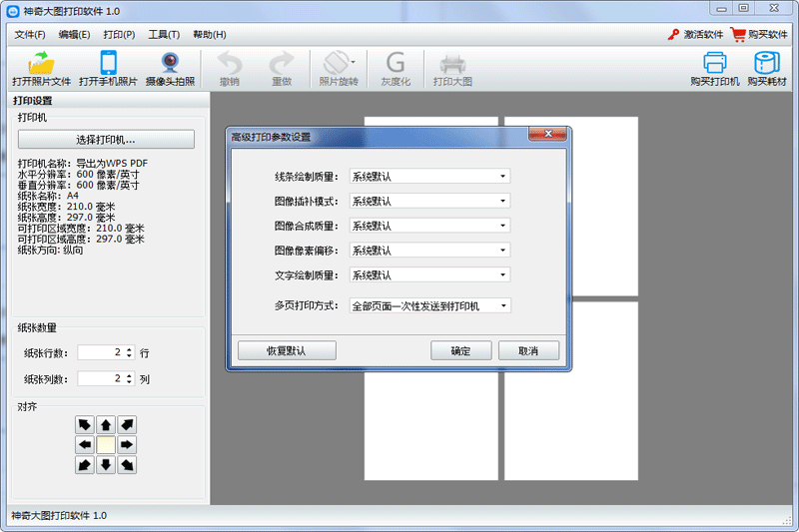Open multi-page print method (多页打印方式) dropdown
This screenshot has width=799, height=532.
(x=429, y=305)
